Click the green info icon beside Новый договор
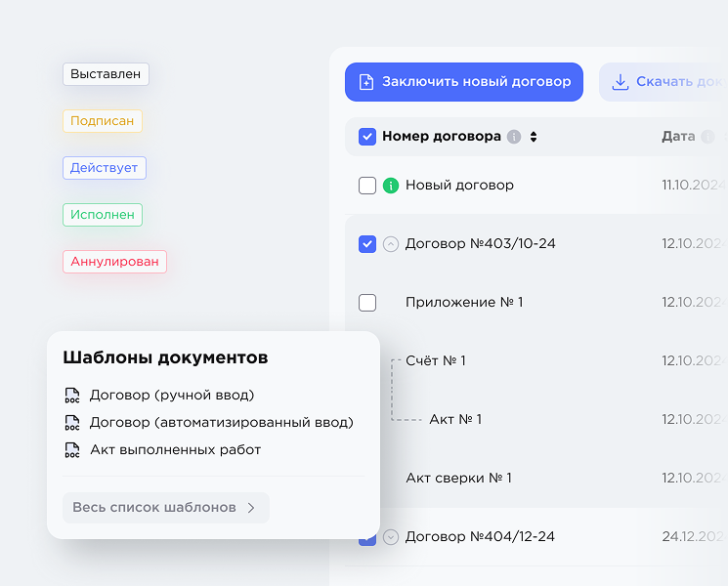 tap(391, 186)
